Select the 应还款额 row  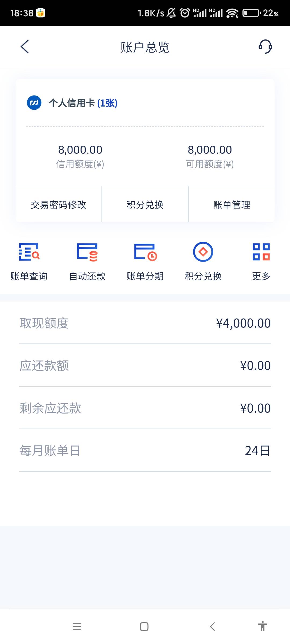coord(145,365)
